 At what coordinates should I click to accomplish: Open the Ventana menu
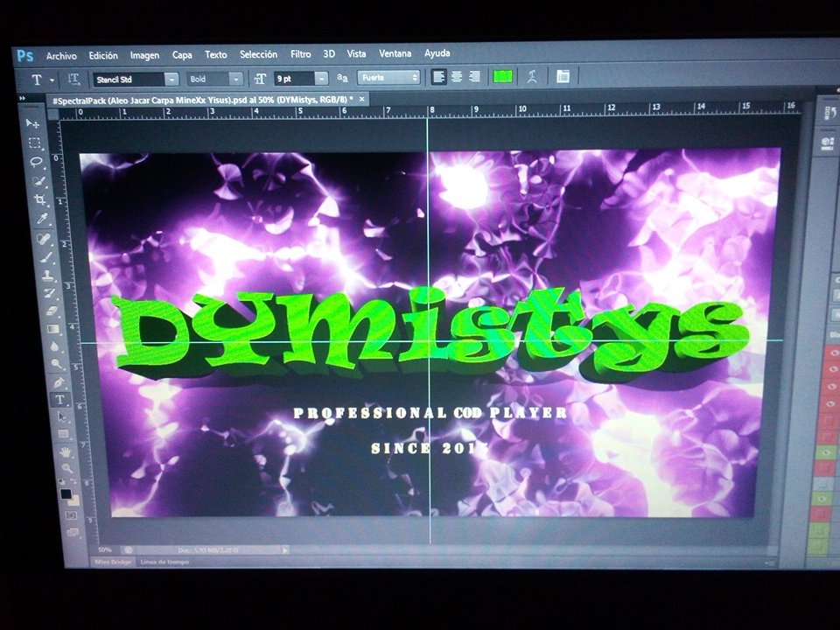[x=395, y=53]
